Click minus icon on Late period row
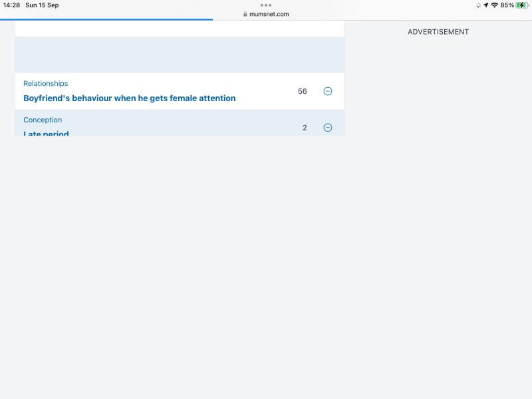This screenshot has height=399, width=532. coord(327,128)
